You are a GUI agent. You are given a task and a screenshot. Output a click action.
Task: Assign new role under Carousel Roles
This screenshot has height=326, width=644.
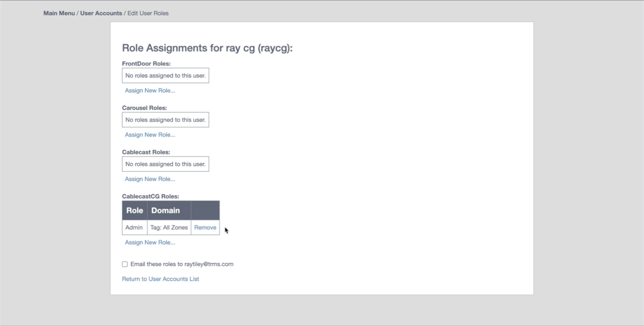pyautogui.click(x=150, y=135)
